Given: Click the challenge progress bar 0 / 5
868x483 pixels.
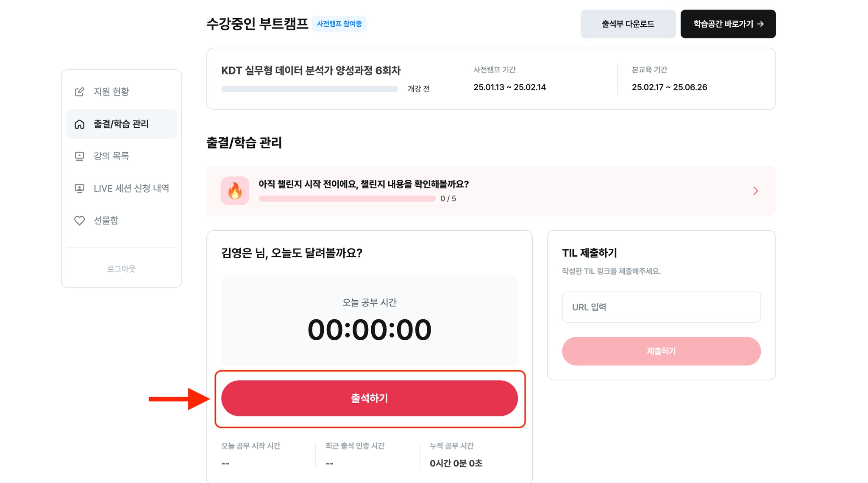Looking at the screenshot, I should click(347, 198).
